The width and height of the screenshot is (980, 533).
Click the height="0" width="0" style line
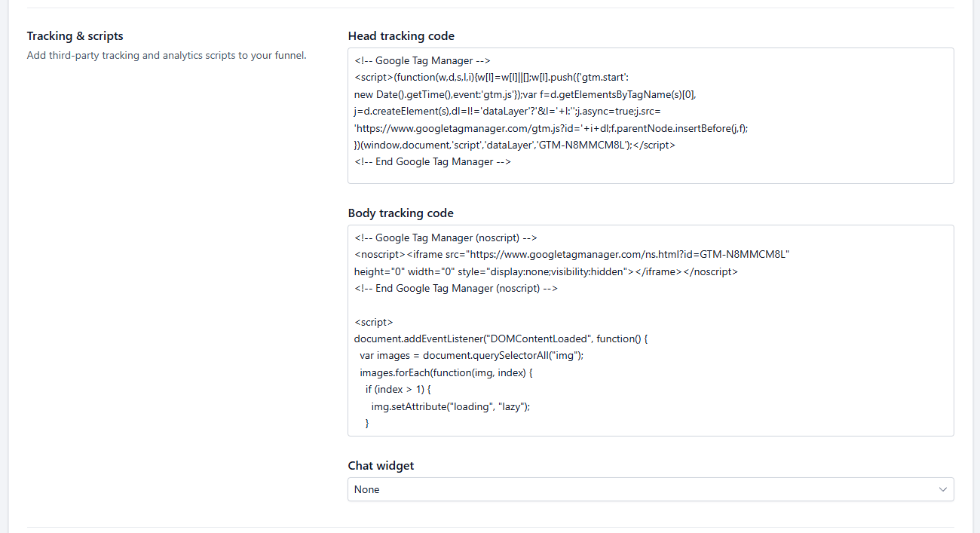click(546, 271)
